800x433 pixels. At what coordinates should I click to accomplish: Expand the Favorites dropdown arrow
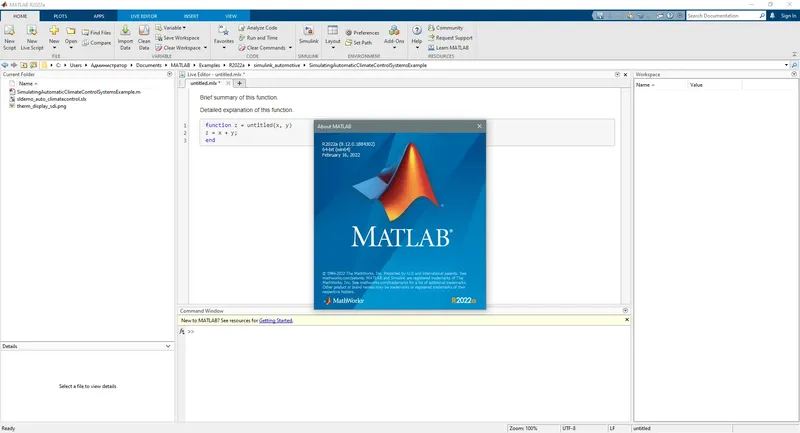(x=223, y=48)
